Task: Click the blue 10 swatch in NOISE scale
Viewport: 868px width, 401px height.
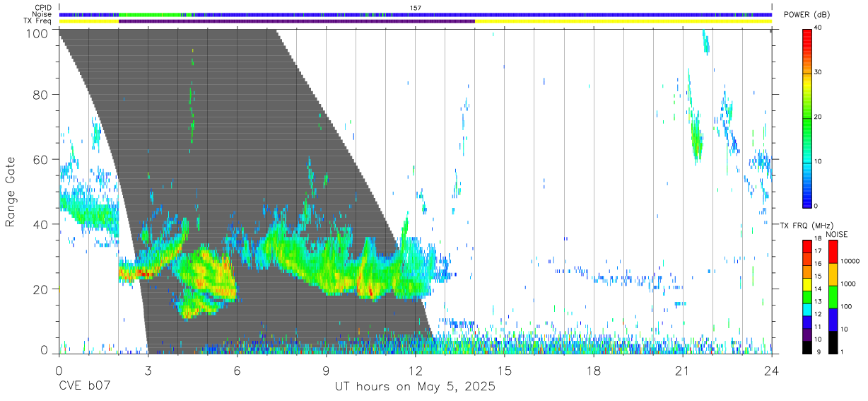Action: tap(833, 319)
